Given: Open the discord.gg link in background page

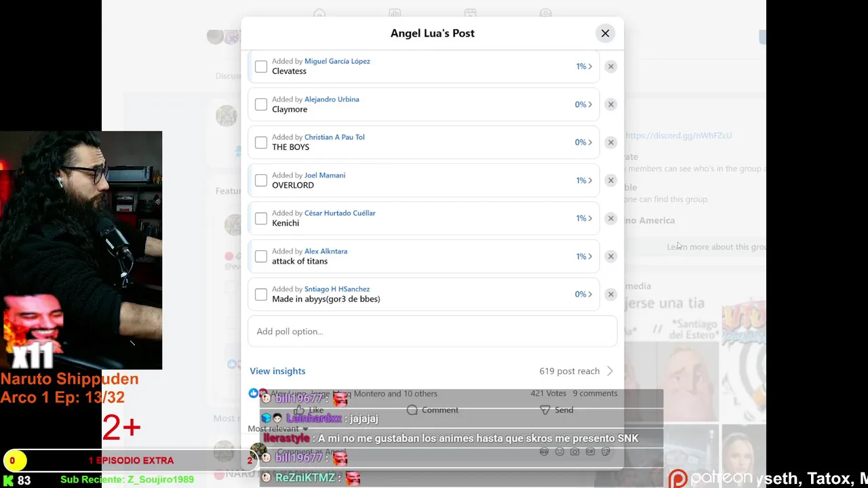Looking at the screenshot, I should (x=678, y=136).
